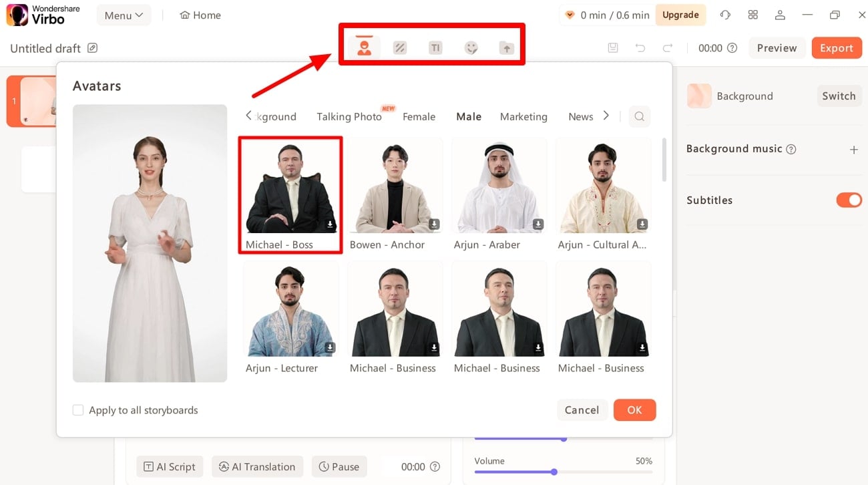Download the Arjun - Cultural avatar
The height and width of the screenshot is (485, 868).
pyautogui.click(x=642, y=224)
